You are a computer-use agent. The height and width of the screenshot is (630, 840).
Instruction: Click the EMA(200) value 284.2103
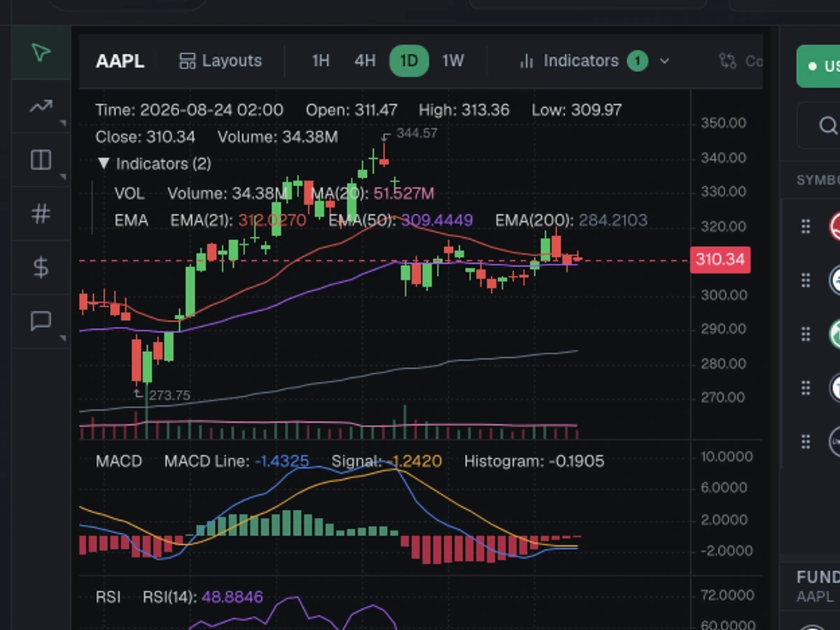click(x=613, y=220)
